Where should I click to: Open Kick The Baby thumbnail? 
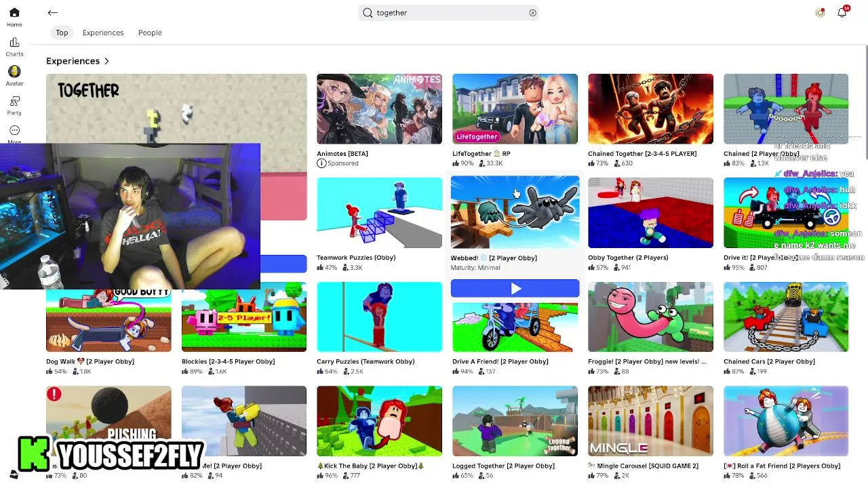click(379, 421)
